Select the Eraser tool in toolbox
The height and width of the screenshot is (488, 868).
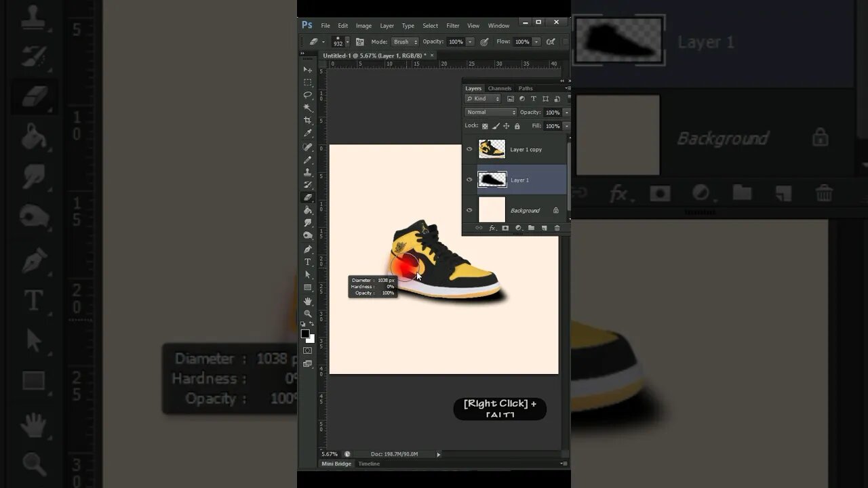click(x=307, y=197)
